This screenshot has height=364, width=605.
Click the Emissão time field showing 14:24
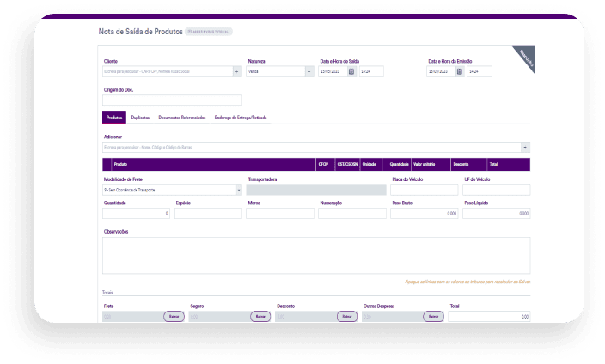480,71
